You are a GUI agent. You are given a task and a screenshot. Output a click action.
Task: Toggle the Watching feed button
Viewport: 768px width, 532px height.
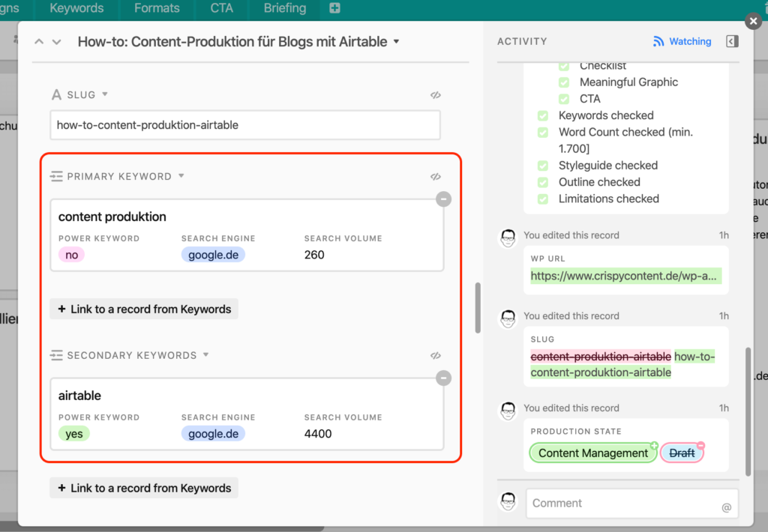682,42
